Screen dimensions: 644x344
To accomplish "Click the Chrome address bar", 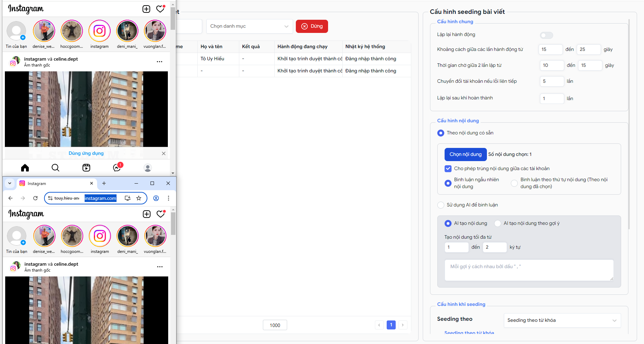I will coord(96,198).
